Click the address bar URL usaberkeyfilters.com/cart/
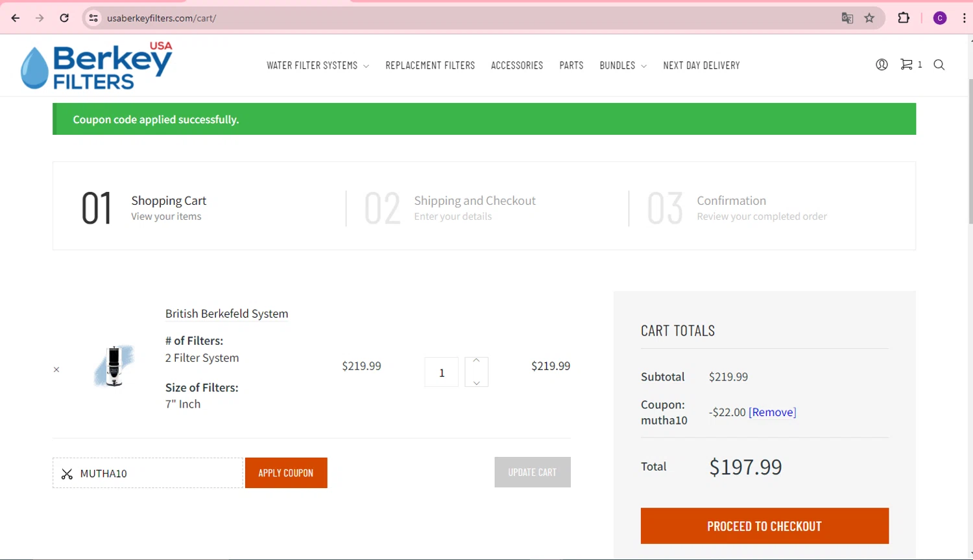 point(162,18)
